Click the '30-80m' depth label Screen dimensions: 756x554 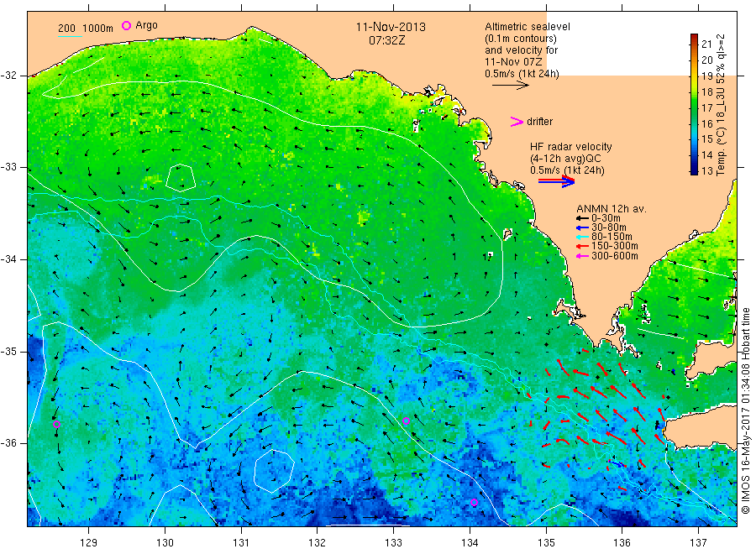[x=609, y=227]
